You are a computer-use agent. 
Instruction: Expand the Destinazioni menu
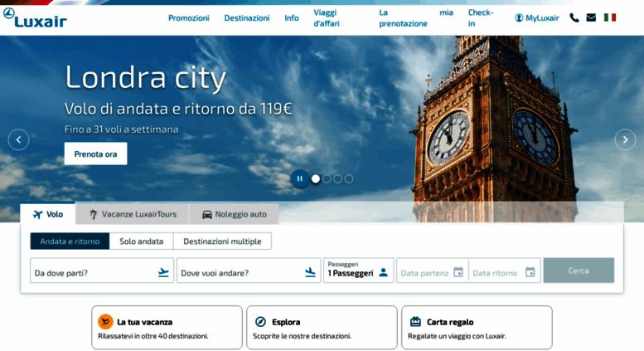point(246,17)
